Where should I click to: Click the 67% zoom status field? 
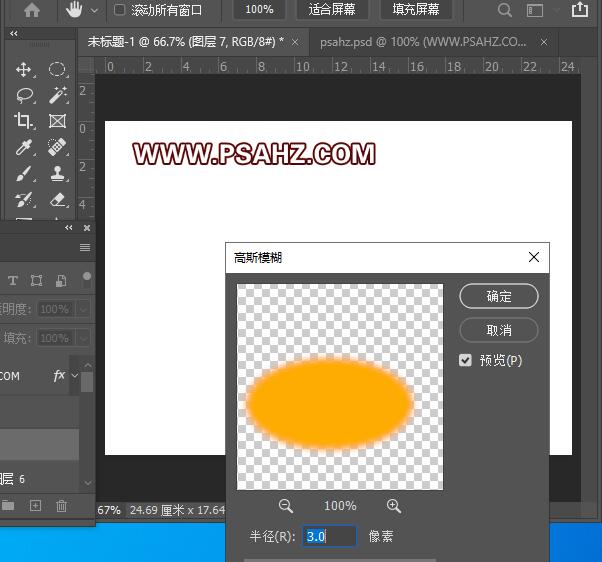109,510
